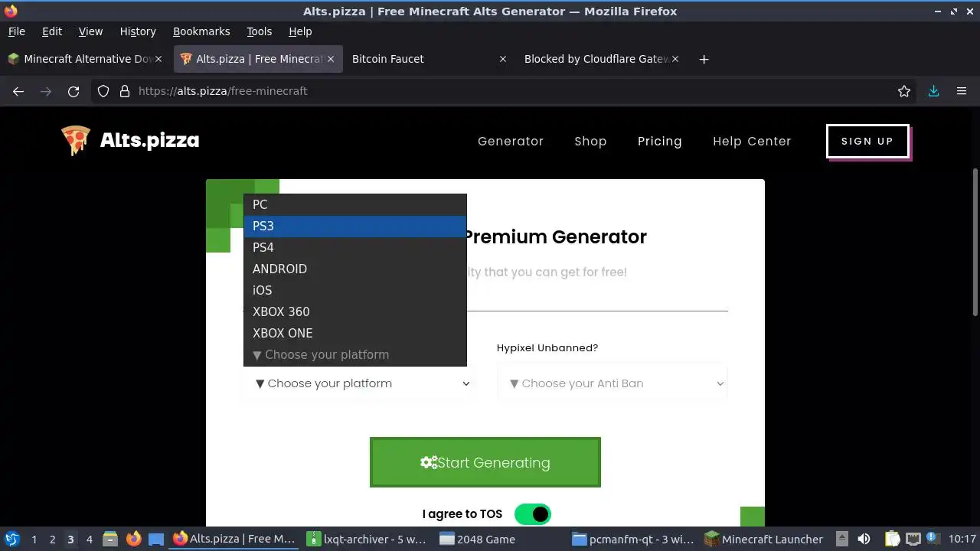Open the Pricing nav link
The height and width of the screenshot is (551, 980).
(x=660, y=141)
